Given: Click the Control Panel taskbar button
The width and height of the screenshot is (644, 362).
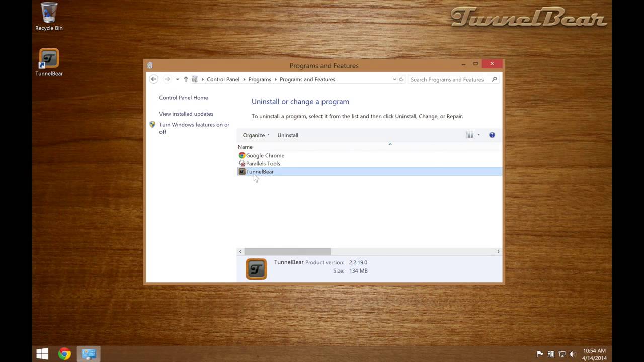Looking at the screenshot, I should pos(89,354).
